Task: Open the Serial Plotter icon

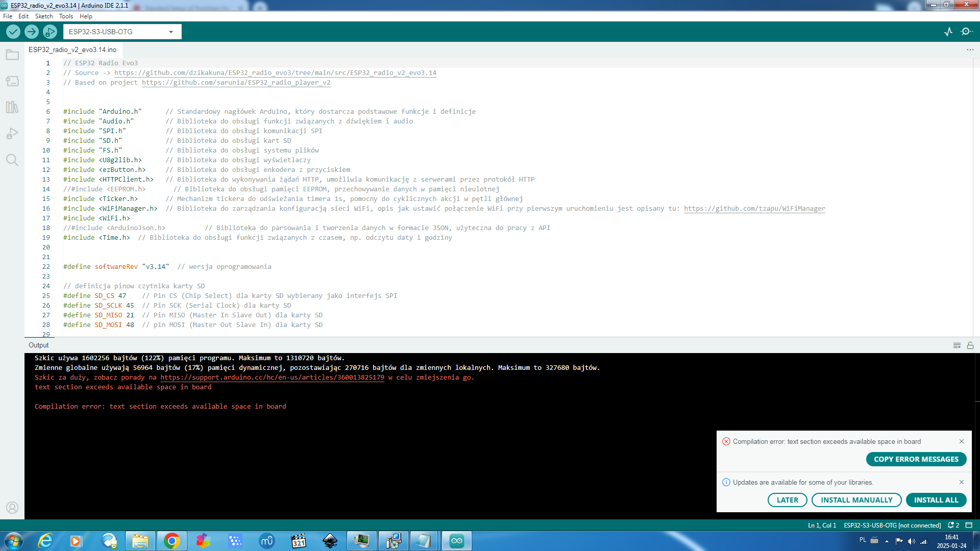Action: pos(948,32)
